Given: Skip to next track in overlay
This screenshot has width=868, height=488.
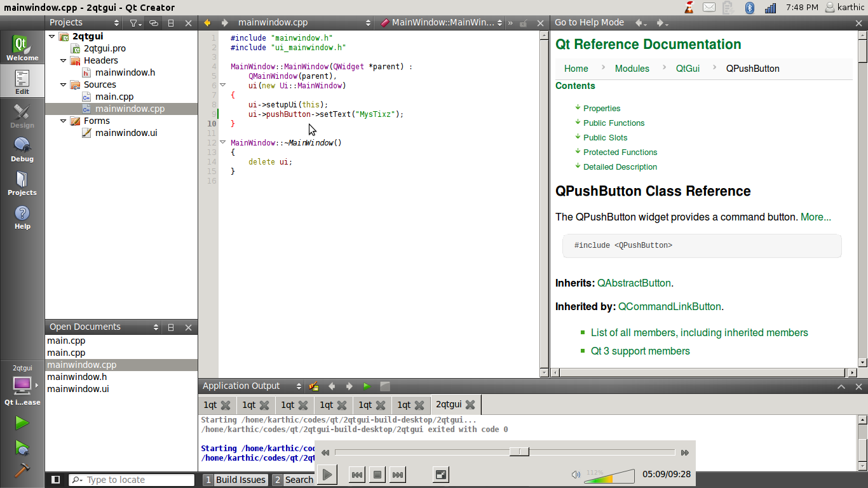Looking at the screenshot, I should click(397, 474).
